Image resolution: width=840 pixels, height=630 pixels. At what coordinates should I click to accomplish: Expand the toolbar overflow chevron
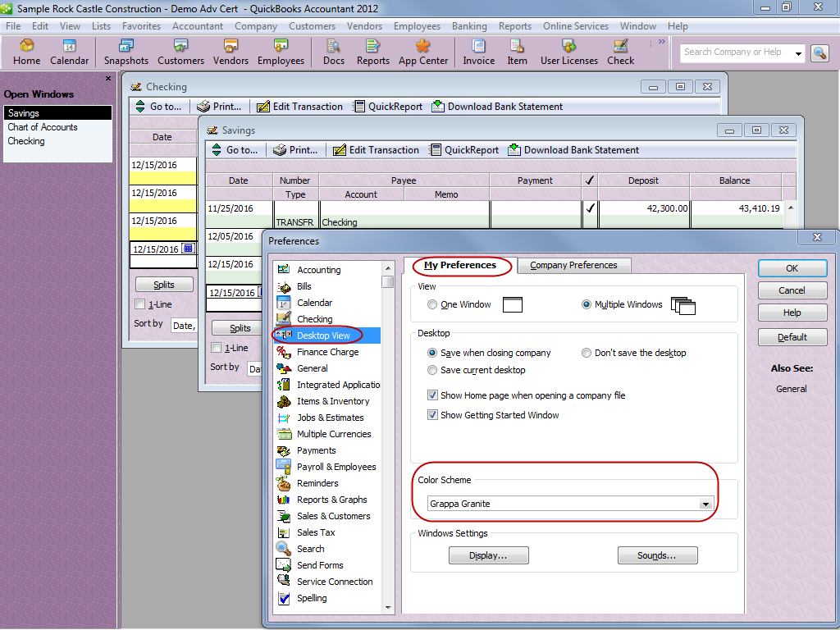point(662,42)
